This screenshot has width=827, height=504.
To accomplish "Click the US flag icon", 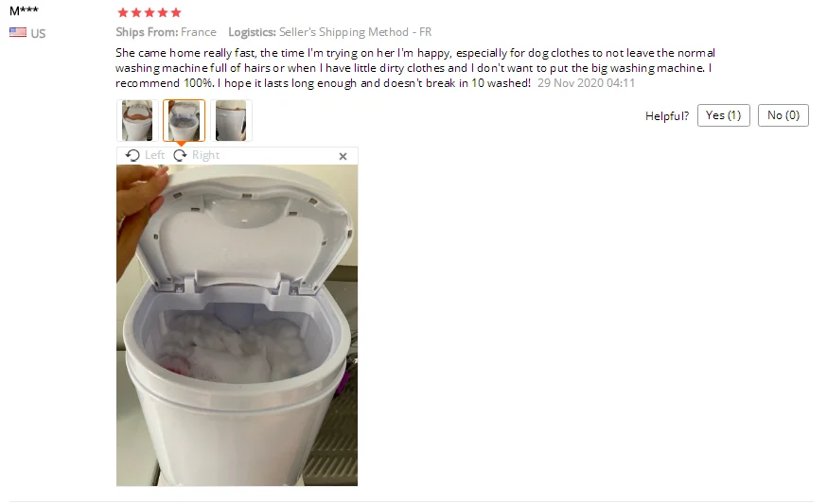I will [x=18, y=33].
